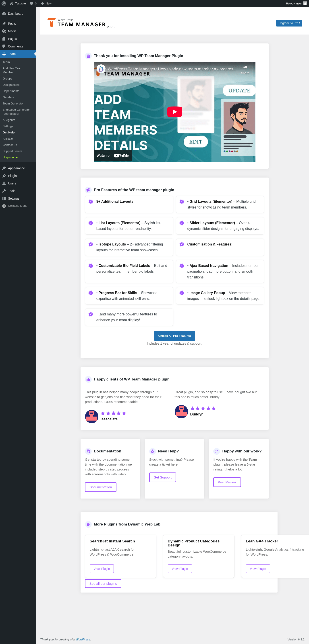The image size is (309, 644).
Task: Click Get Support button
Action: [x=162, y=477]
